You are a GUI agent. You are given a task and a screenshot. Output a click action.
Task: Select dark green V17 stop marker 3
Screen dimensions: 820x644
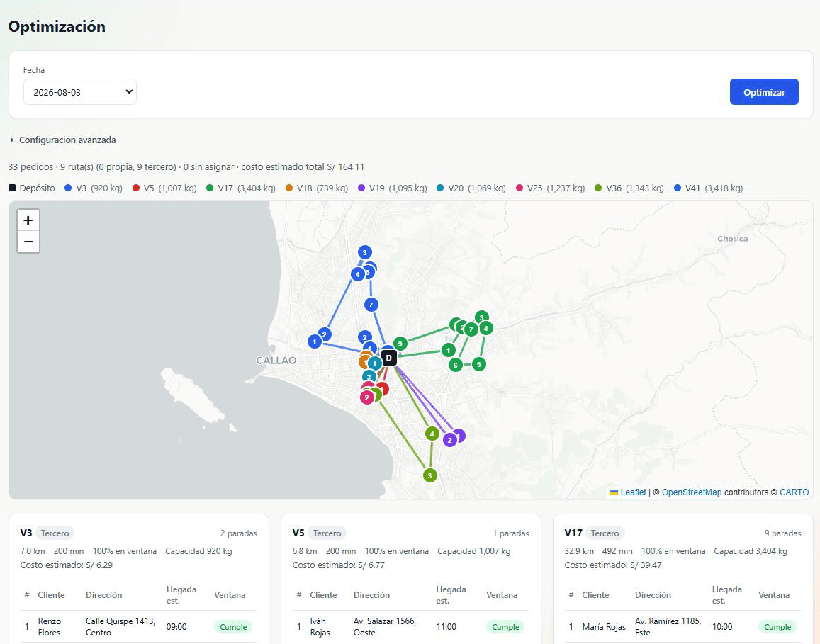[482, 317]
